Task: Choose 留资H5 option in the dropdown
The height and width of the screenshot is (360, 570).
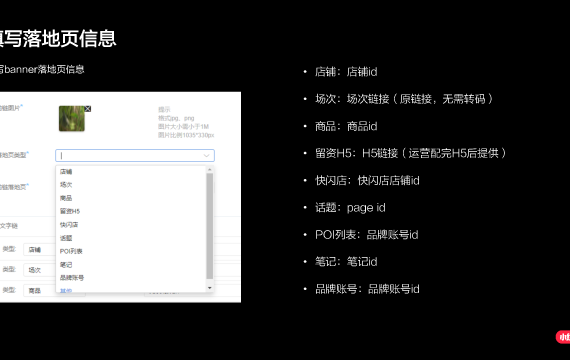Action: 70,211
